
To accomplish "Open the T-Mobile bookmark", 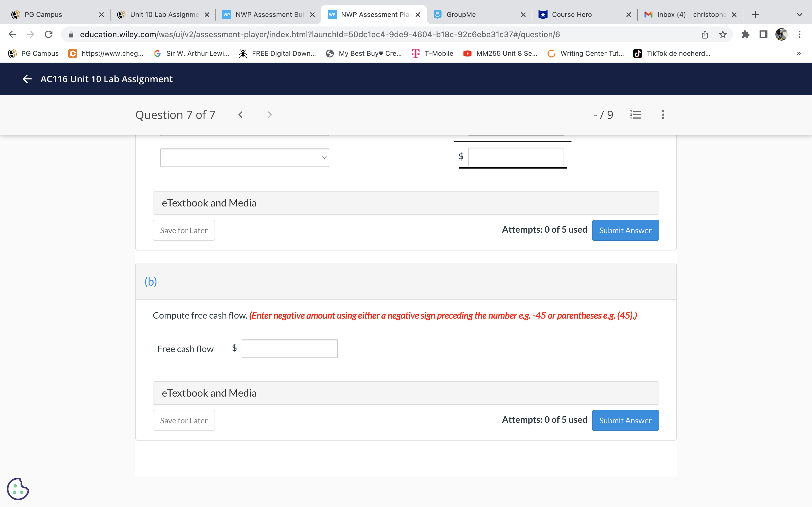I will (432, 53).
